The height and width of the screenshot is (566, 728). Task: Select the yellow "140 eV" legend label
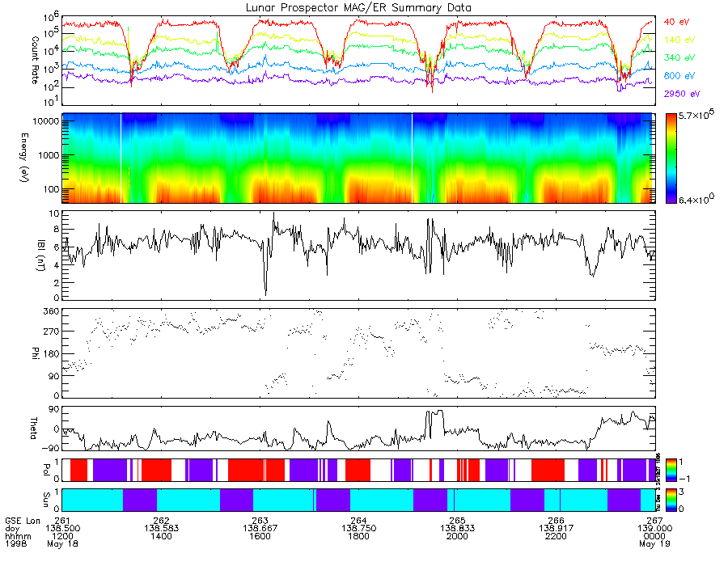679,40
